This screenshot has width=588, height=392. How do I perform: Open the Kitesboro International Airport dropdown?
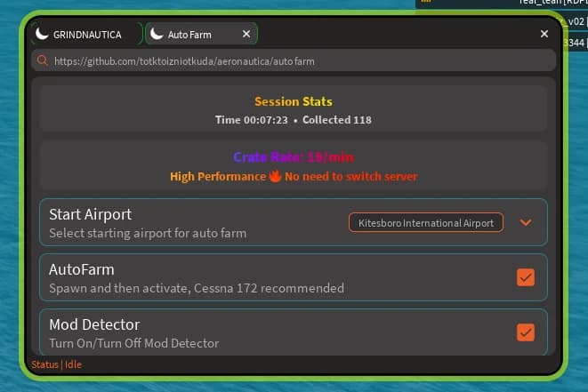(425, 222)
